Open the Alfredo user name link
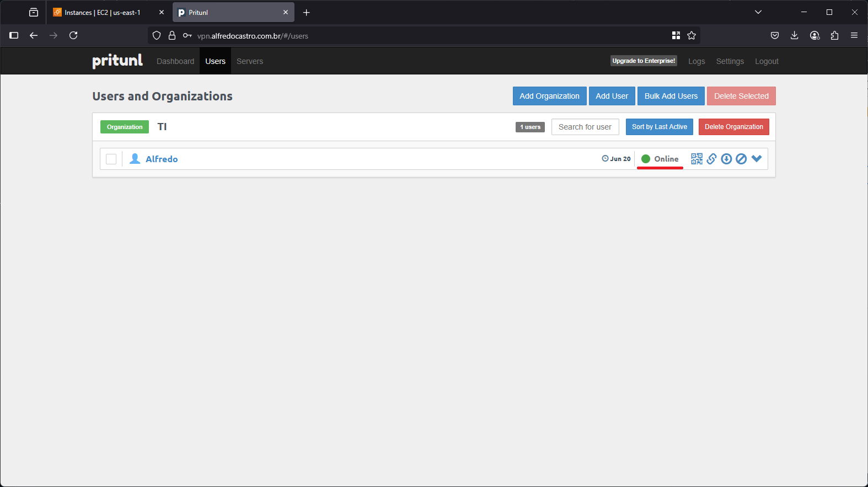The image size is (868, 487). coord(162,159)
